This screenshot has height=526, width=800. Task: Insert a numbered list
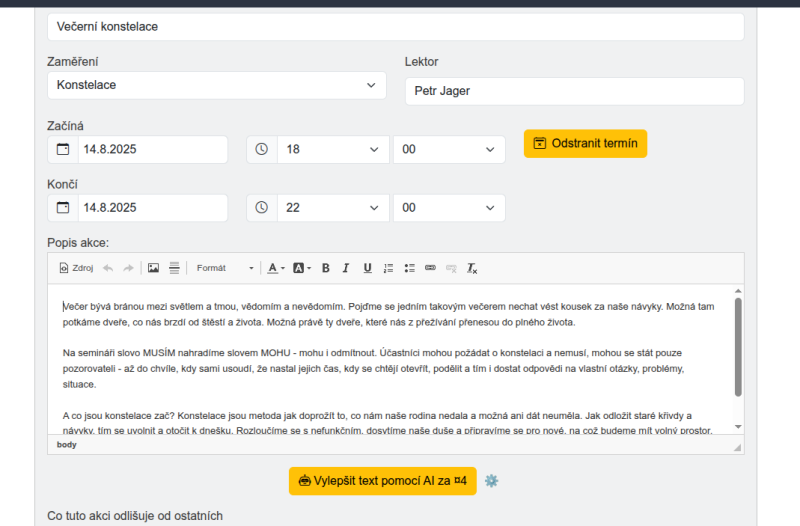[x=389, y=268]
